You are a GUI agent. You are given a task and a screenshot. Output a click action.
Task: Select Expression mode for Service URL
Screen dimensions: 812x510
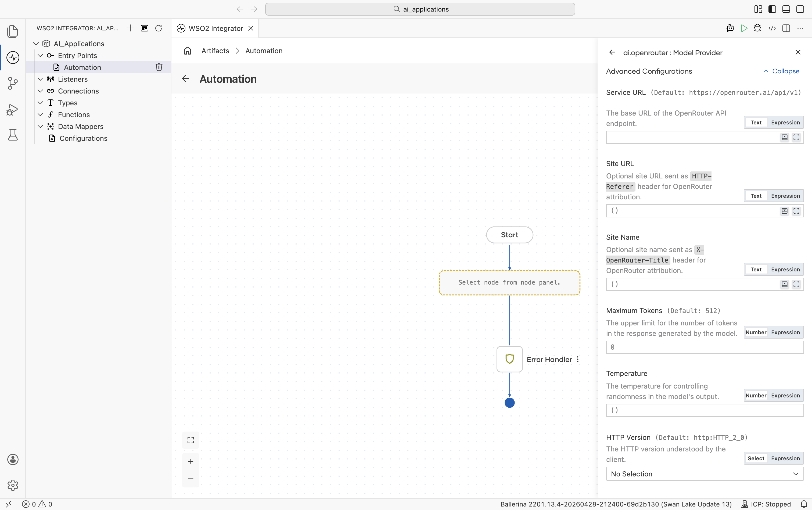coord(785,123)
